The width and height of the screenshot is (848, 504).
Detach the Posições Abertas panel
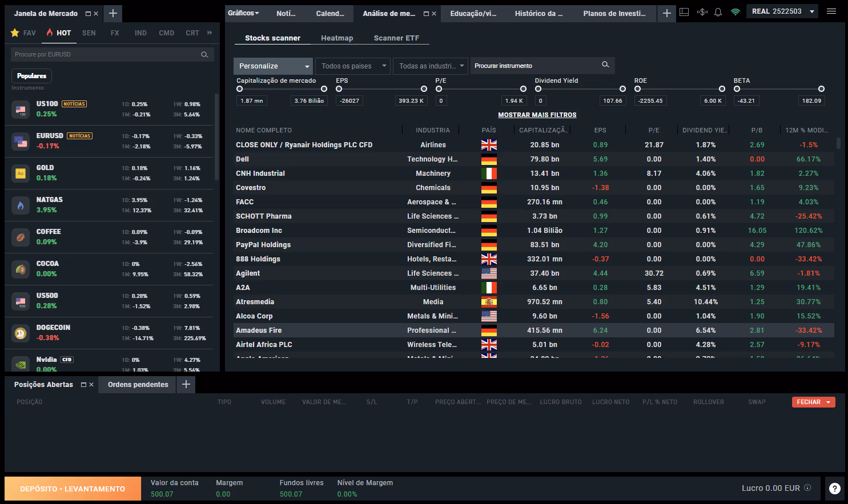coord(83,385)
